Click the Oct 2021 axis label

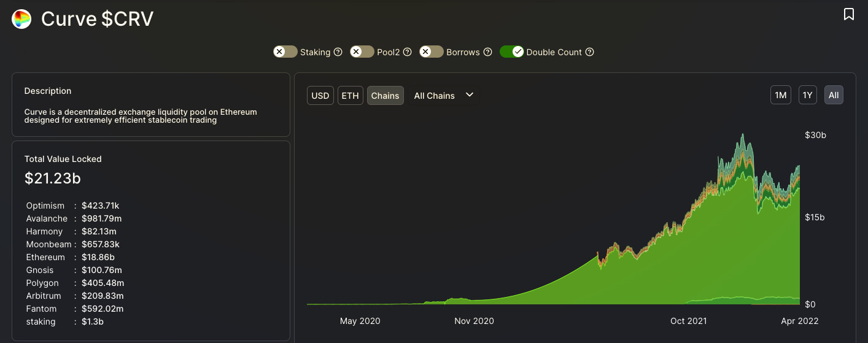point(688,321)
